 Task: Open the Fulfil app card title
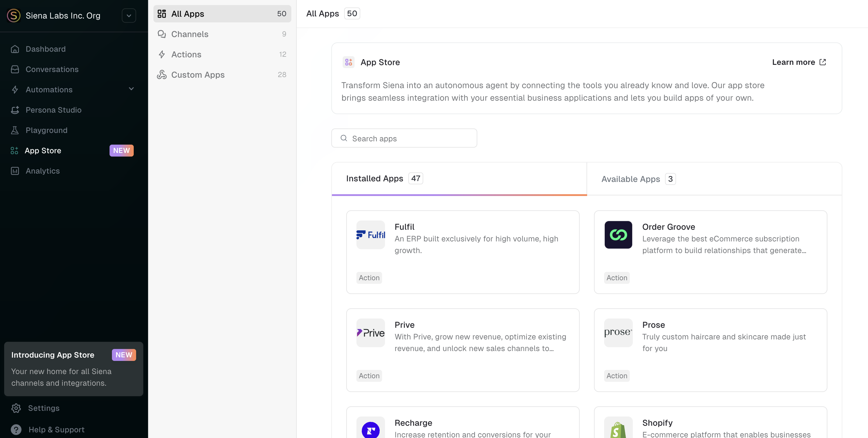[x=404, y=226]
